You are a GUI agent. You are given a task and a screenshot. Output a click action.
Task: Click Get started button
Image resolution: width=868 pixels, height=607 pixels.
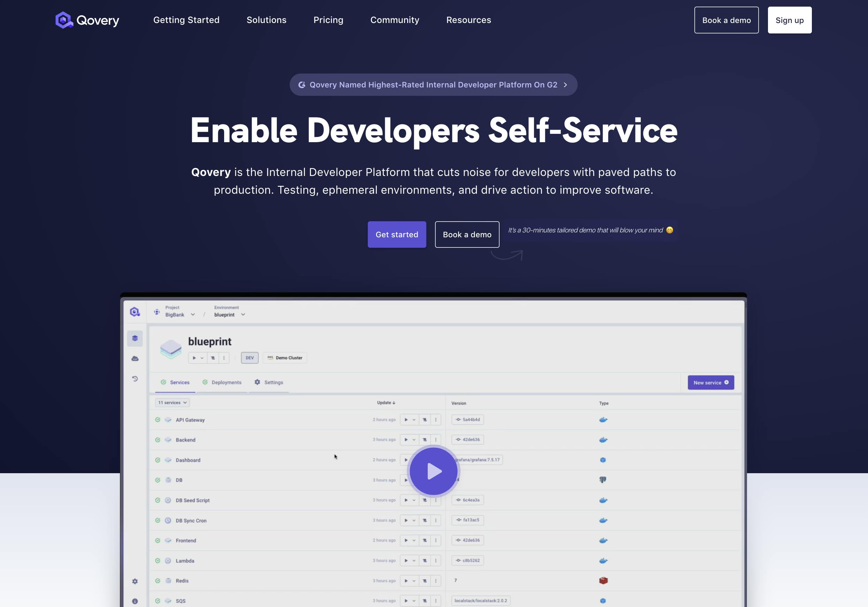[396, 235]
